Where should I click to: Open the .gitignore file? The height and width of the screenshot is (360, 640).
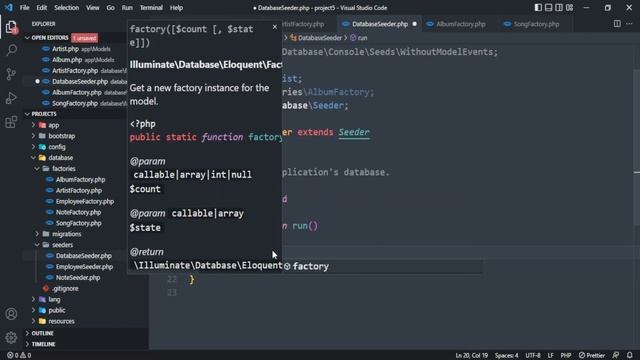point(65,289)
